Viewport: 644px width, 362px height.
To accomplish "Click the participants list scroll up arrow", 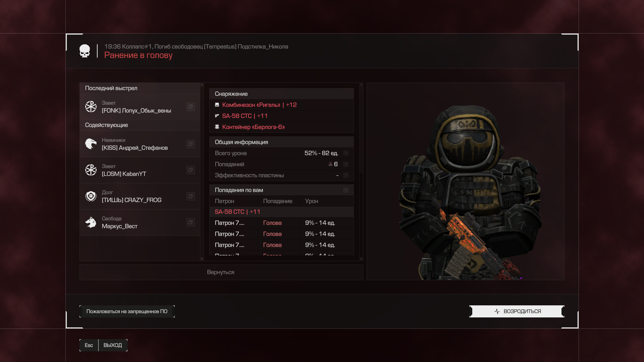I will (202, 85).
